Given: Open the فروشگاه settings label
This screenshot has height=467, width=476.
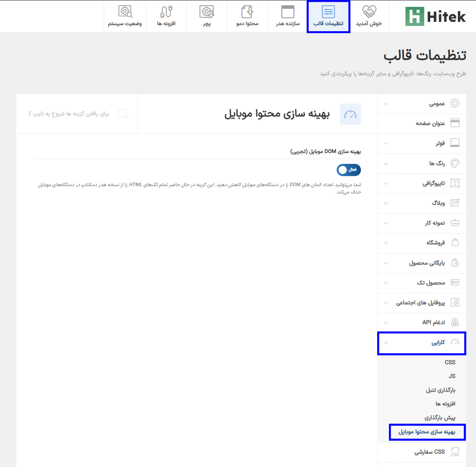Looking at the screenshot, I should click(x=436, y=243).
